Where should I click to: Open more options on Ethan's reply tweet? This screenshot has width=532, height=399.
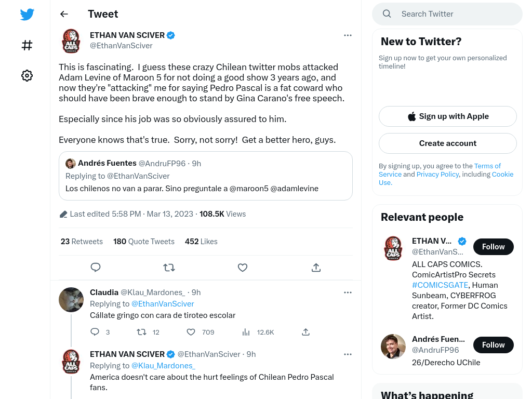pos(348,354)
